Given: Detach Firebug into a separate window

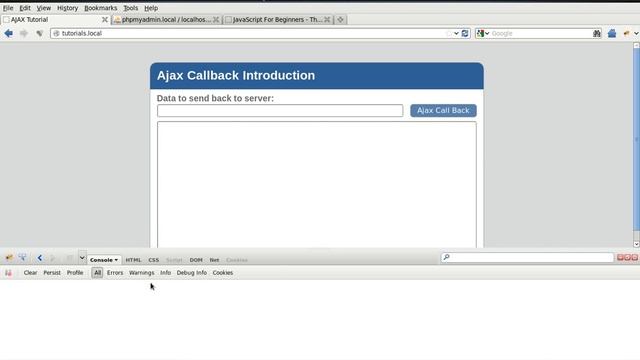Looking at the screenshot, I should [x=627, y=257].
